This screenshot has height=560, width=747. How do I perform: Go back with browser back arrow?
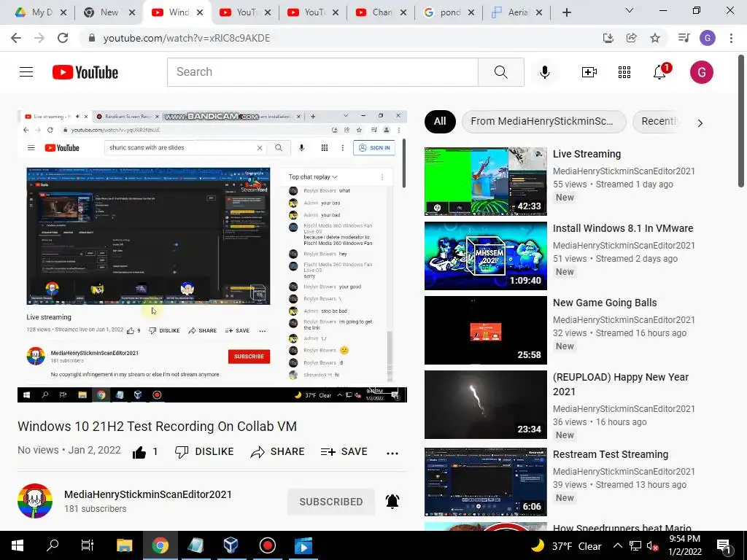coord(16,38)
